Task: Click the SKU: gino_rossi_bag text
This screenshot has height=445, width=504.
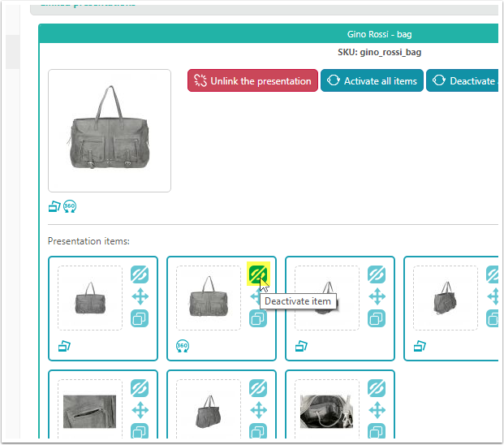Action: pyautogui.click(x=379, y=52)
